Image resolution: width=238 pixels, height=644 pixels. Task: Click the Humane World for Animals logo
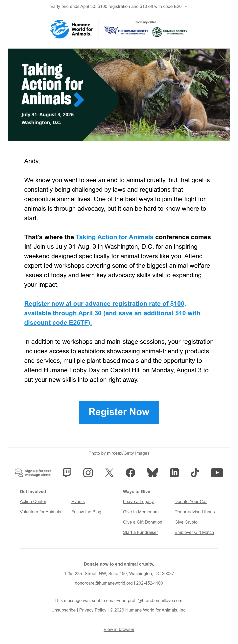coord(72,29)
